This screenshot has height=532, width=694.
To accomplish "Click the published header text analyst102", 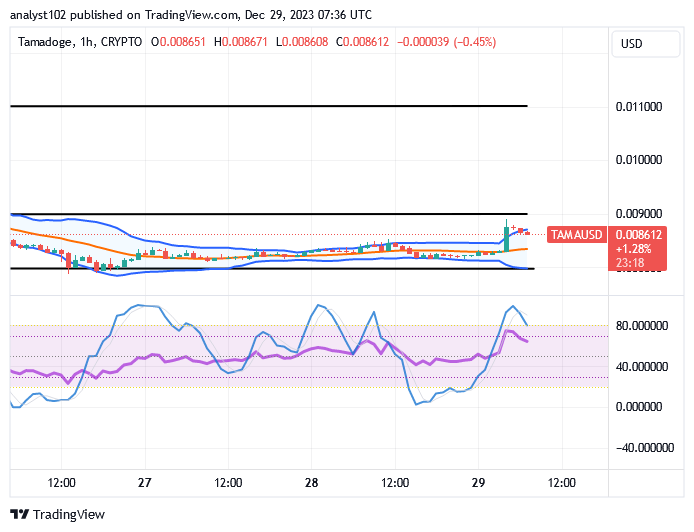I will click(x=38, y=15).
